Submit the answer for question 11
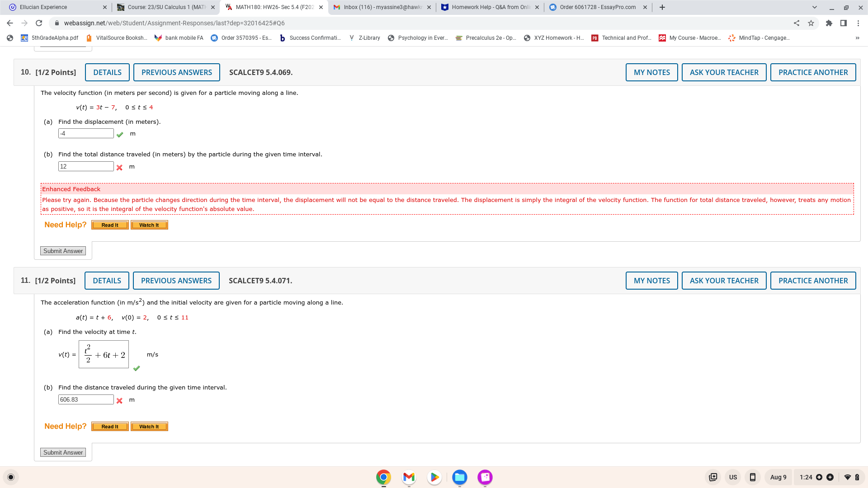This screenshot has height=488, width=868. click(63, 452)
